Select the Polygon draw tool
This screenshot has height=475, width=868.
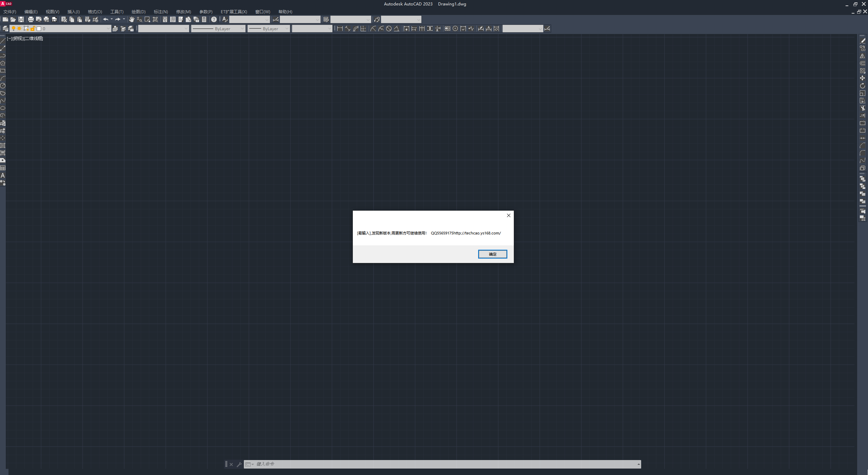click(3, 63)
